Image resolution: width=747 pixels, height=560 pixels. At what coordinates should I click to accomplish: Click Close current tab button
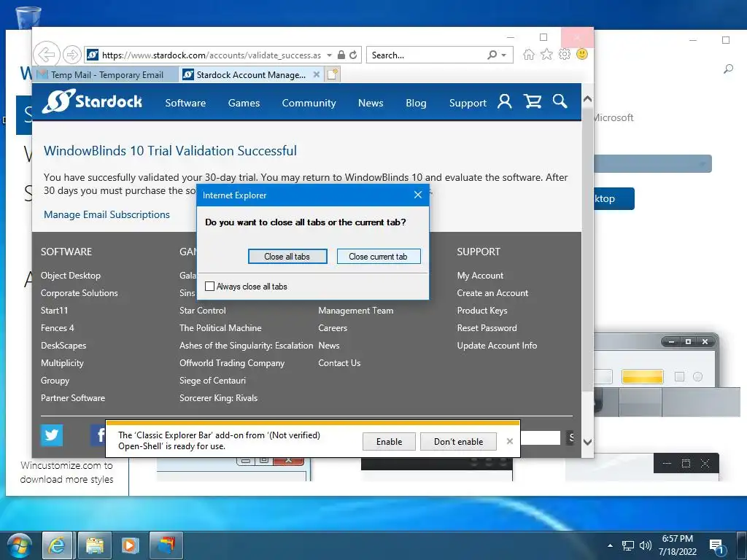click(379, 256)
